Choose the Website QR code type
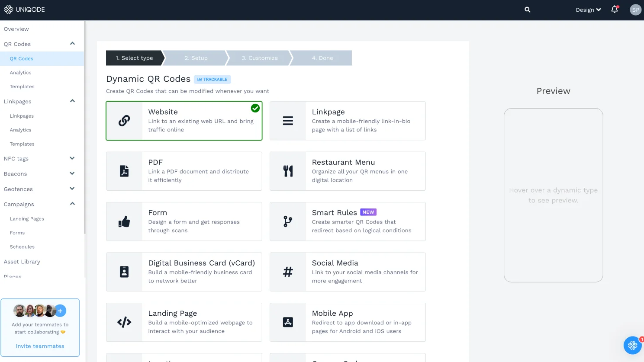 tap(184, 121)
